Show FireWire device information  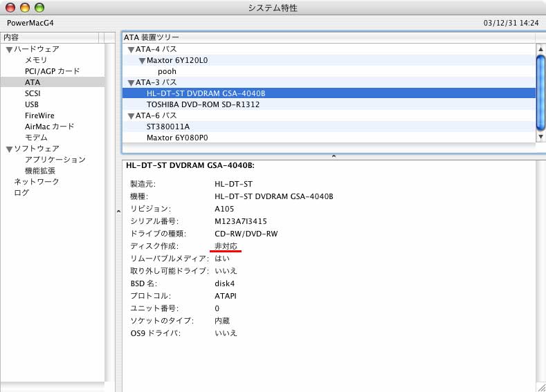click(39, 115)
